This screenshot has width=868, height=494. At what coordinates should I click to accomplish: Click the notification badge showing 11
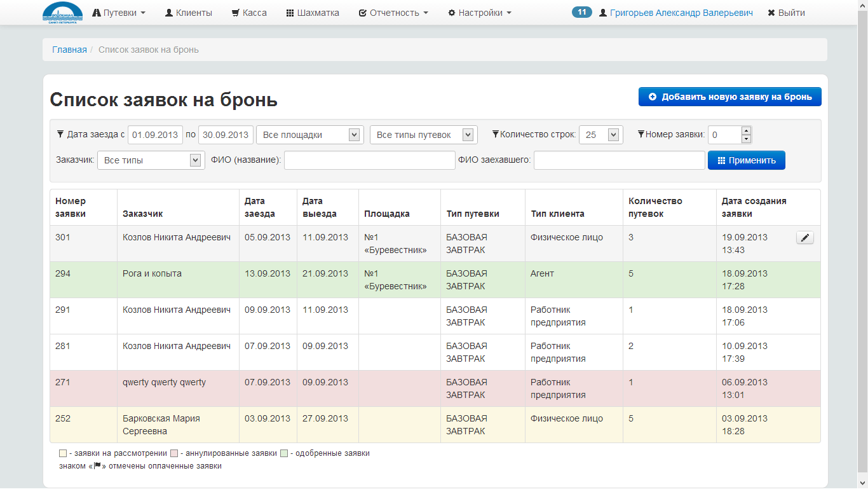[582, 12]
